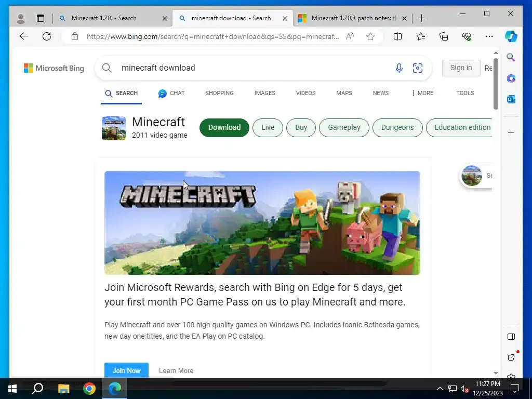Screen dimensions: 532x399
Task: Open the tab actions menu icon
Action: (x=41, y=18)
